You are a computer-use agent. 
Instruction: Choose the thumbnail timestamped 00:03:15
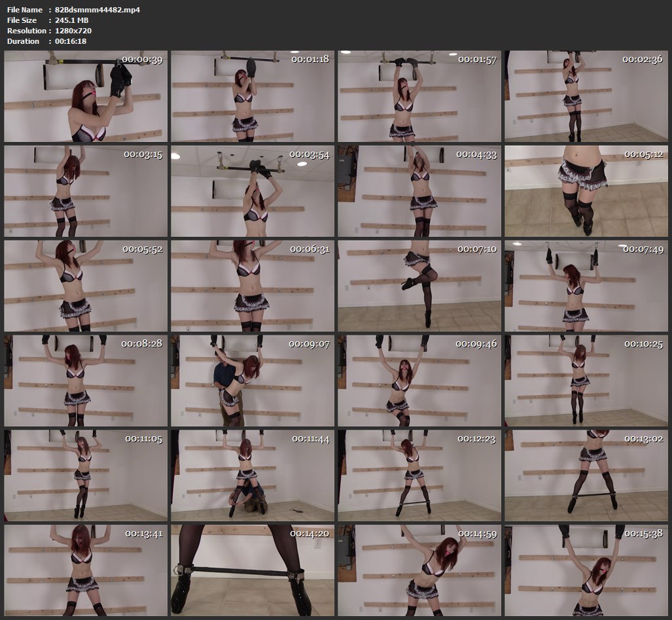[x=86, y=191]
